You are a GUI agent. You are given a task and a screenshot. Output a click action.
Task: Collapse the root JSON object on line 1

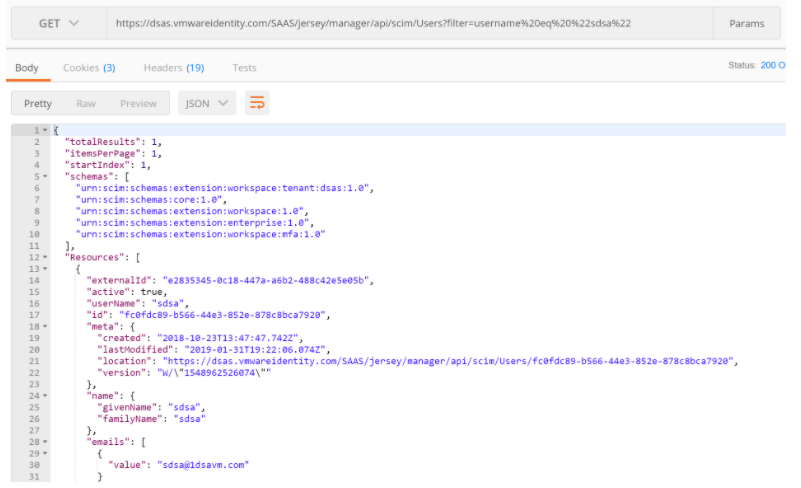tap(44, 131)
